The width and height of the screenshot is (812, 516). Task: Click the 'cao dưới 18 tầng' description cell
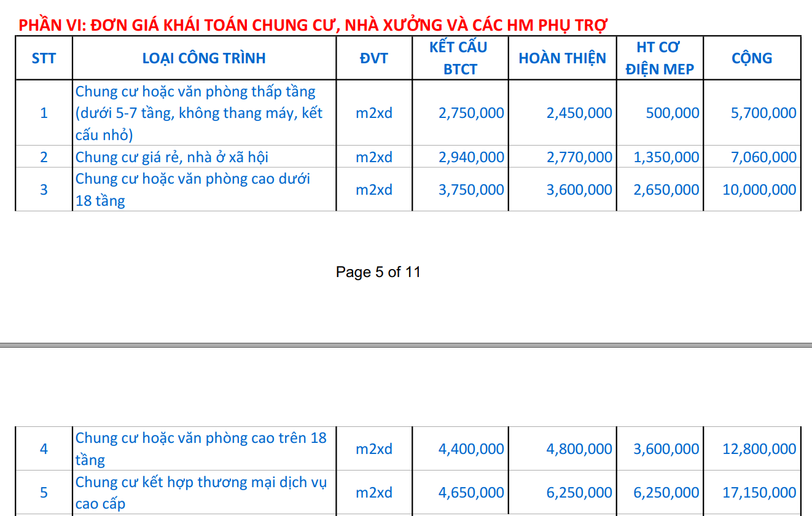pyautogui.click(x=192, y=189)
